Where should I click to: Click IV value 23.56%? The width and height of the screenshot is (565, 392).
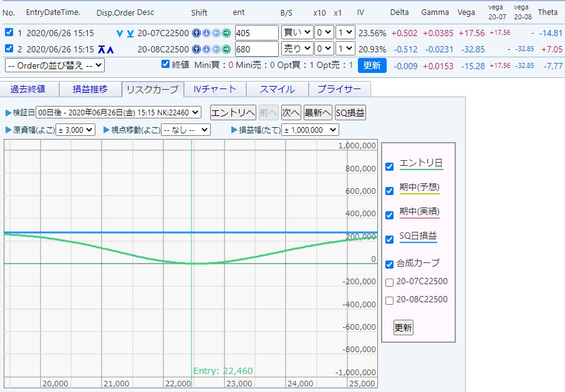(372, 34)
